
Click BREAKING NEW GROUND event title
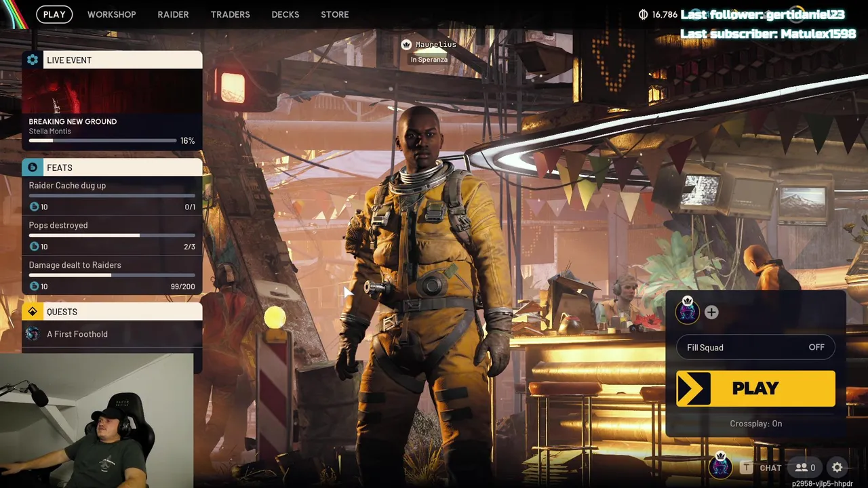(x=73, y=122)
